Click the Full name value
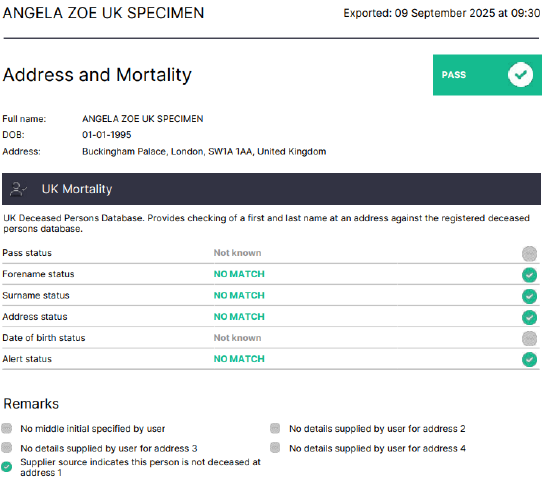550x494 pixels. click(142, 119)
